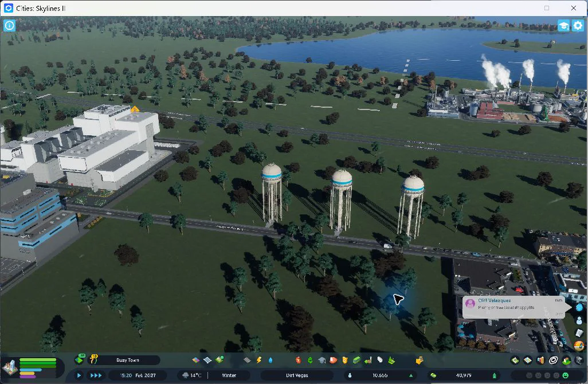Open the Police and Administration badge menu
Image resolution: width=588 pixels, height=384 pixels.
tap(344, 361)
